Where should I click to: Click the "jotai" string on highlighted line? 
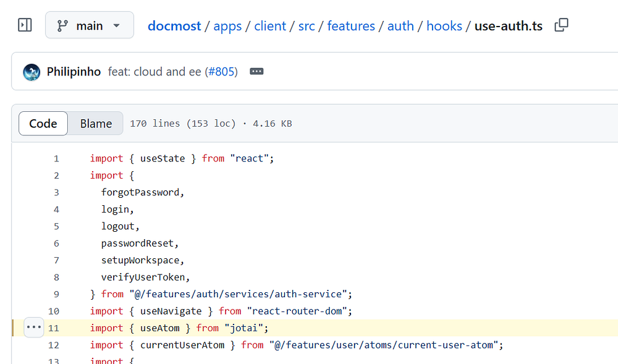click(244, 328)
